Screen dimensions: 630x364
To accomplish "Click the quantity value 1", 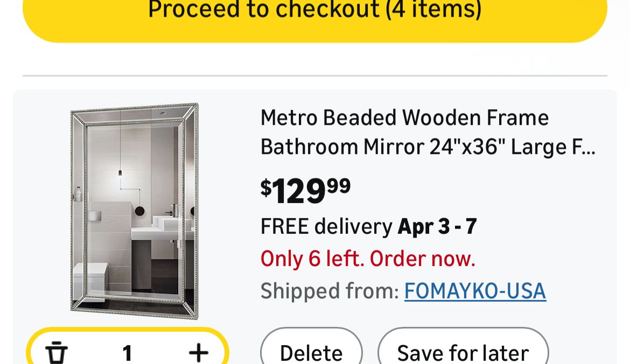I will pos(127,353).
